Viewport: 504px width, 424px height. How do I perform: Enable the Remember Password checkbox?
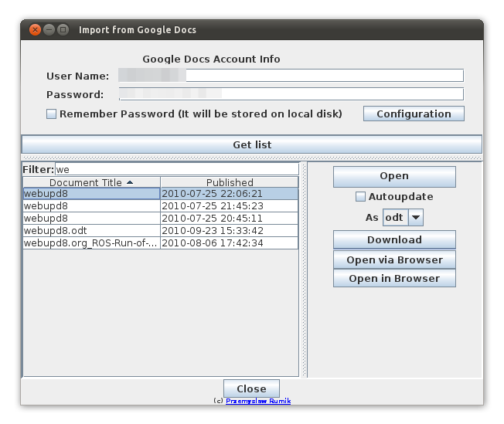(x=51, y=114)
